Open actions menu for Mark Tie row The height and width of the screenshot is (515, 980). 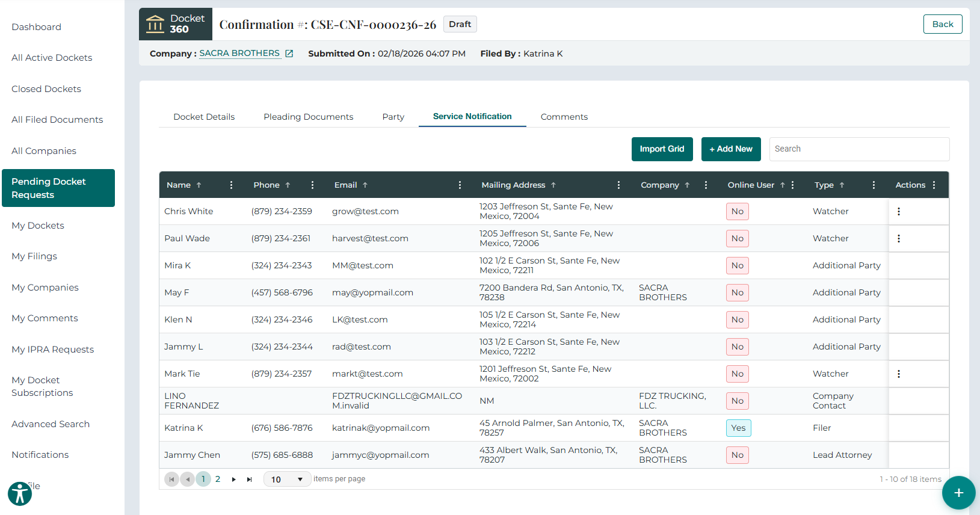898,374
